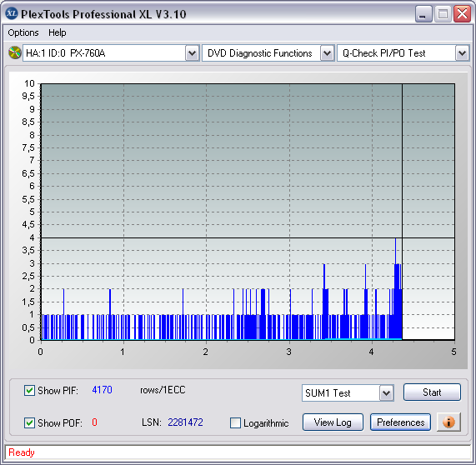Click the disc drive icon beside PX-760A

point(14,52)
